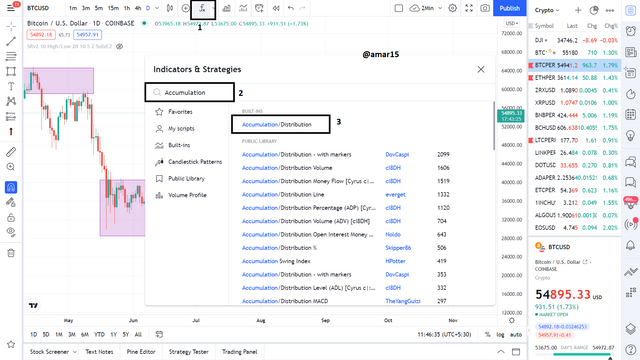Open the help question mark icon

[631, 350]
